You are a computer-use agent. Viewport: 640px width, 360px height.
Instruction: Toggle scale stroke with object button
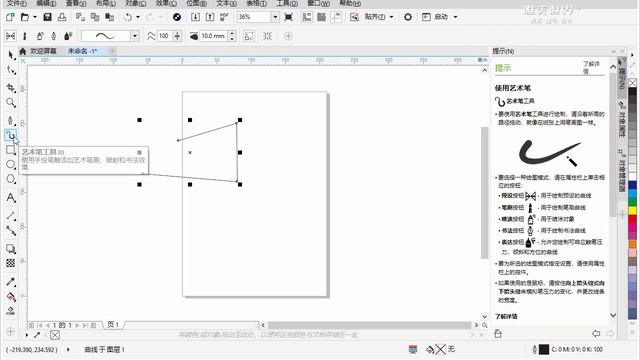(x=249, y=36)
